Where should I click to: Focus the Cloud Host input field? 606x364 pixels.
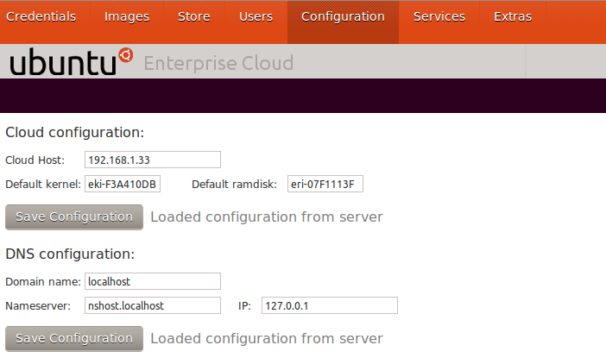pyautogui.click(x=153, y=160)
